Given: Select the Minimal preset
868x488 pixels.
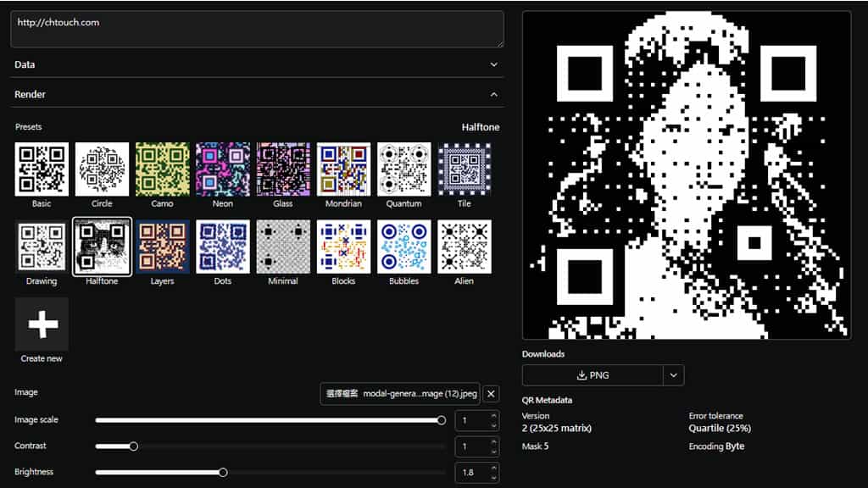Looking at the screenshot, I should [283, 247].
